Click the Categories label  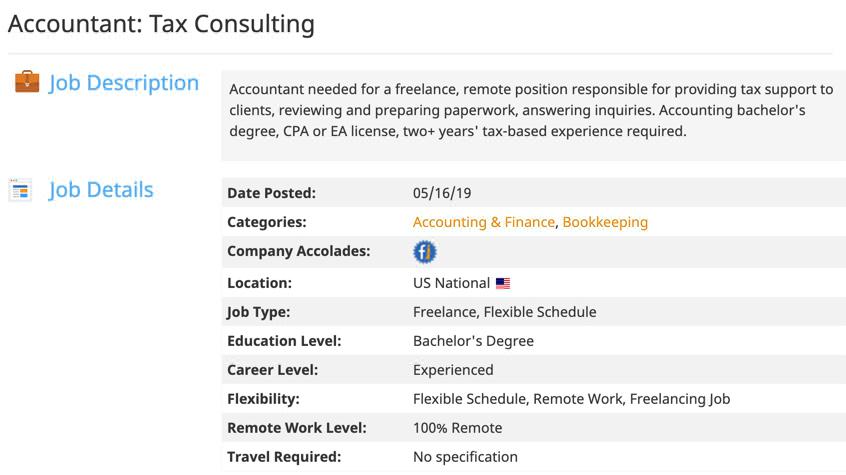pos(267,222)
